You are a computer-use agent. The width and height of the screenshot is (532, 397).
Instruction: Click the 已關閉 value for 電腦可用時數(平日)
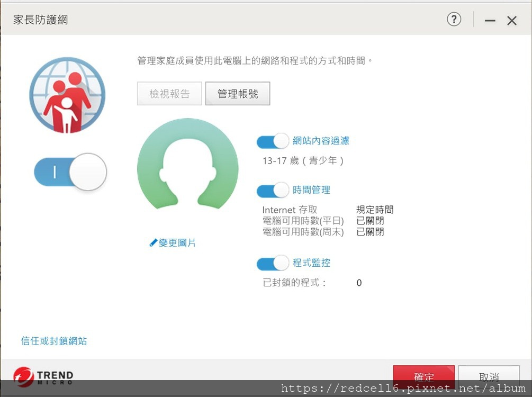point(370,221)
